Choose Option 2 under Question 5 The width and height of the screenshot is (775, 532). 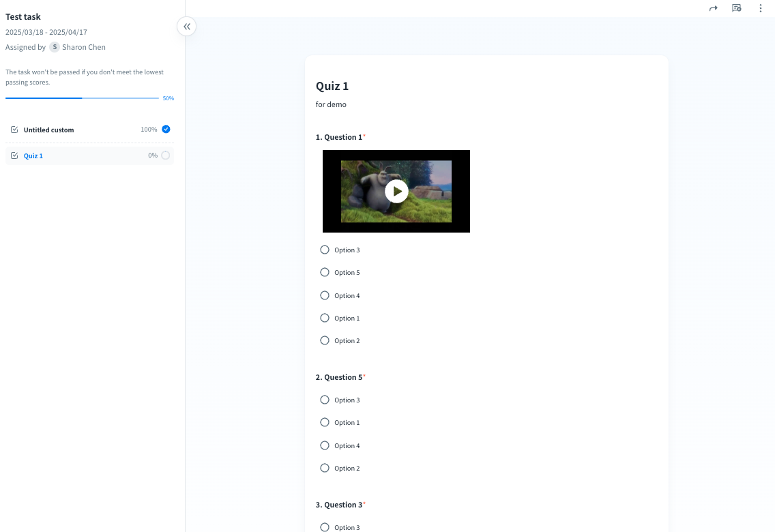(325, 468)
